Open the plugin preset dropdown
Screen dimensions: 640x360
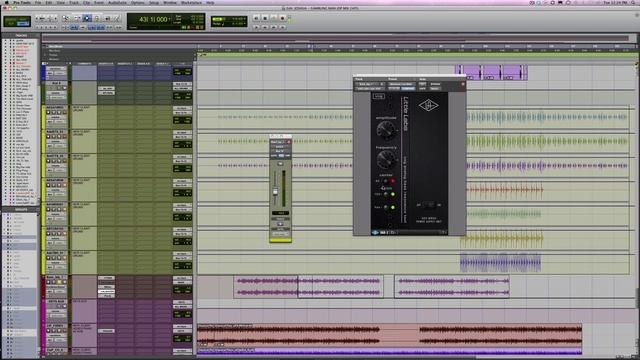(x=401, y=84)
